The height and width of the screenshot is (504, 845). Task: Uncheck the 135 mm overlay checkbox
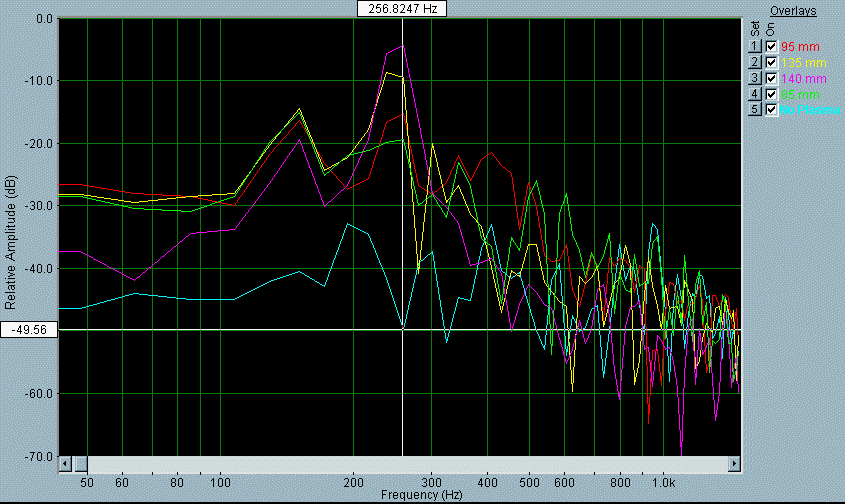pyautogui.click(x=771, y=63)
